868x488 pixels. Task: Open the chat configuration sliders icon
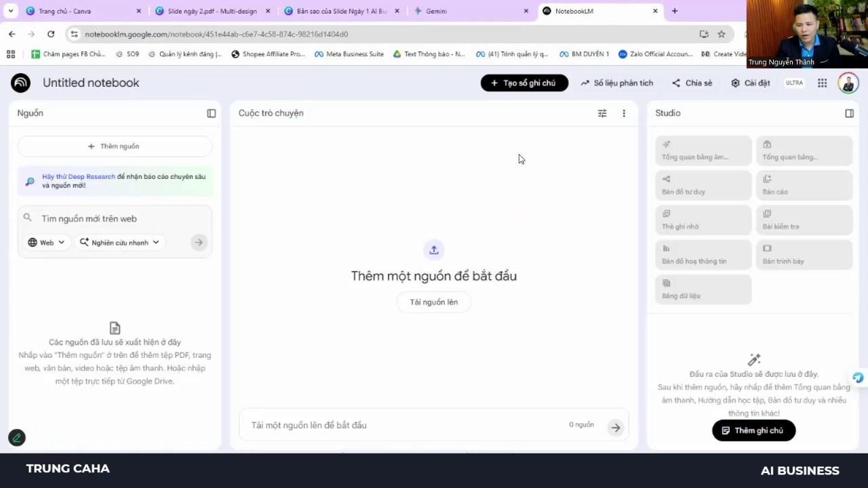click(602, 113)
